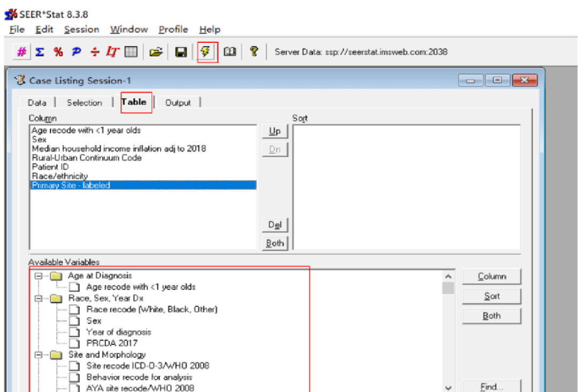
Task: Select the Age at Diagnosis folder label
Action: 100,275
